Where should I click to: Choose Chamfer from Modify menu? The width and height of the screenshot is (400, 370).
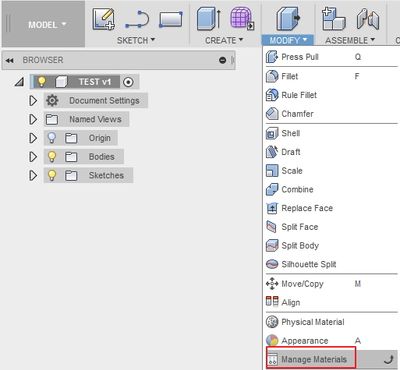[x=332, y=114]
